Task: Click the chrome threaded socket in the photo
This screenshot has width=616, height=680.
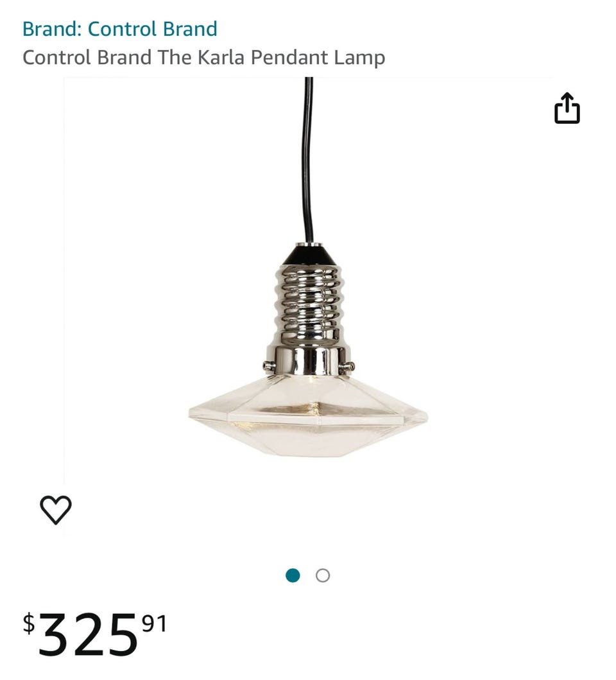Action: pyautogui.click(x=308, y=320)
